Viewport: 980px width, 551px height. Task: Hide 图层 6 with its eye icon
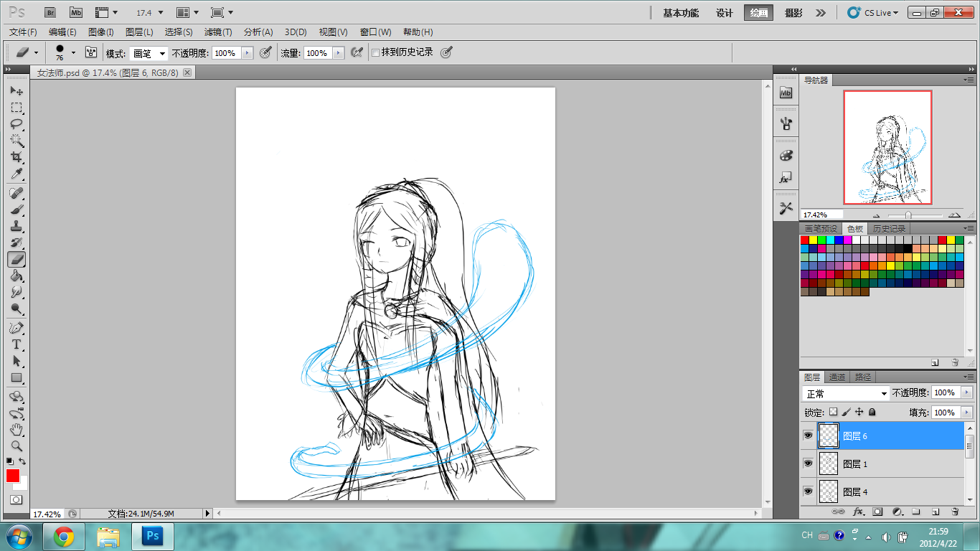[x=808, y=435]
